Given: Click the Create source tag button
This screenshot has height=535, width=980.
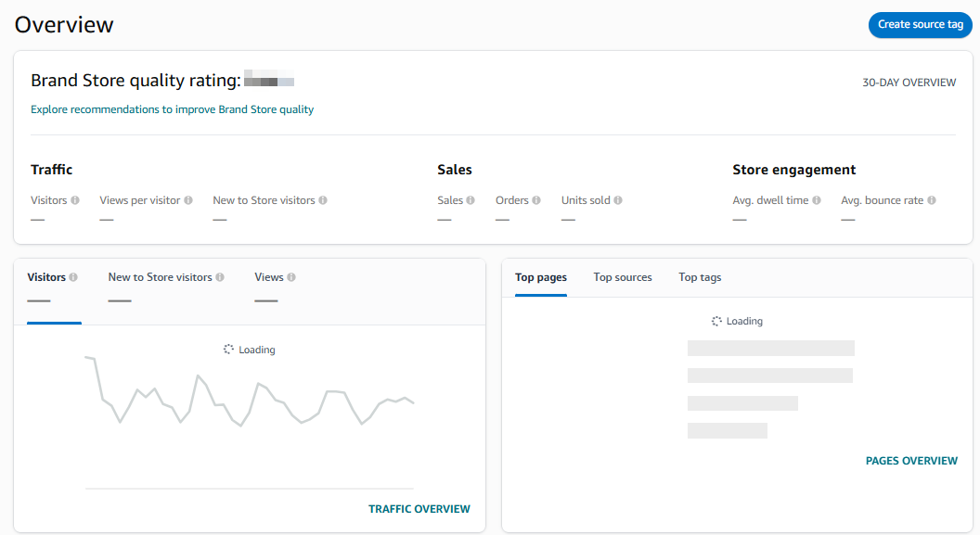Looking at the screenshot, I should (x=920, y=24).
